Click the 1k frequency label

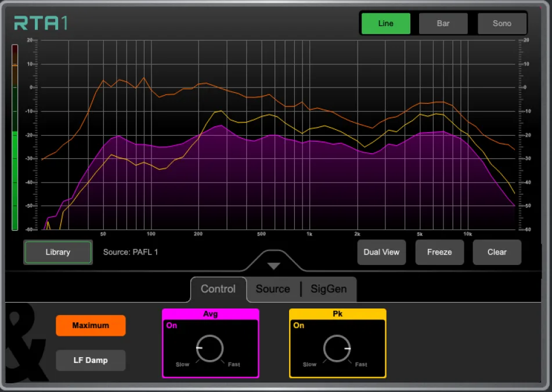(309, 234)
